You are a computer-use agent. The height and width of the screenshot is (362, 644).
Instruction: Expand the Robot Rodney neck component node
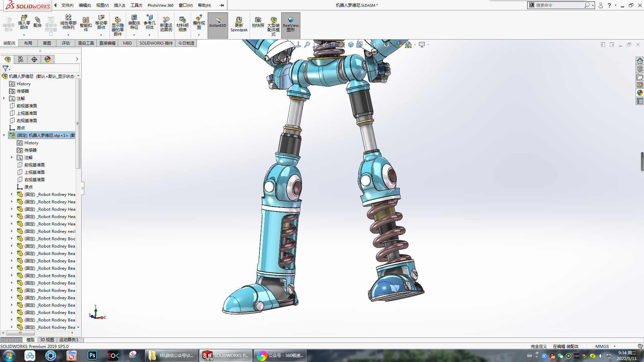pos(12,231)
